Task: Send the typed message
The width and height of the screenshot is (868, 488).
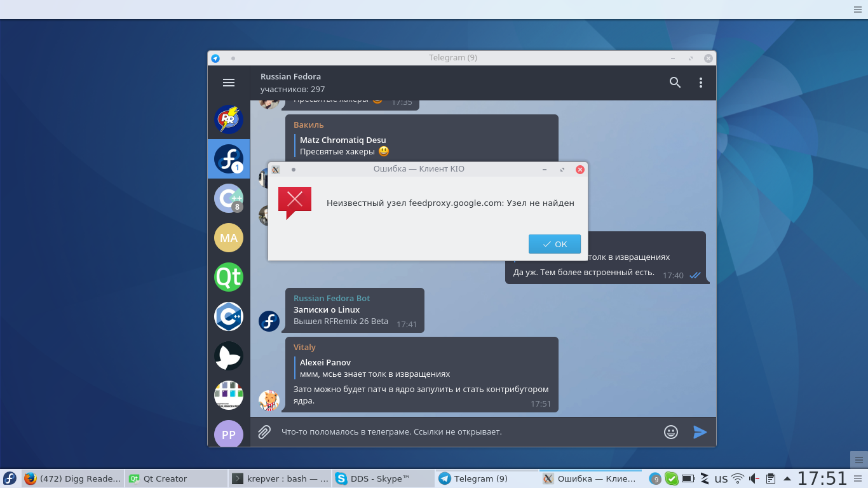Action: (700, 432)
